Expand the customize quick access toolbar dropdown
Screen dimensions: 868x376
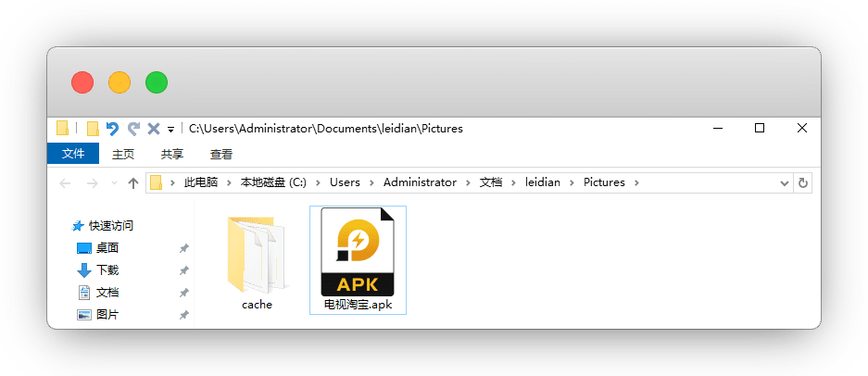coord(171,130)
